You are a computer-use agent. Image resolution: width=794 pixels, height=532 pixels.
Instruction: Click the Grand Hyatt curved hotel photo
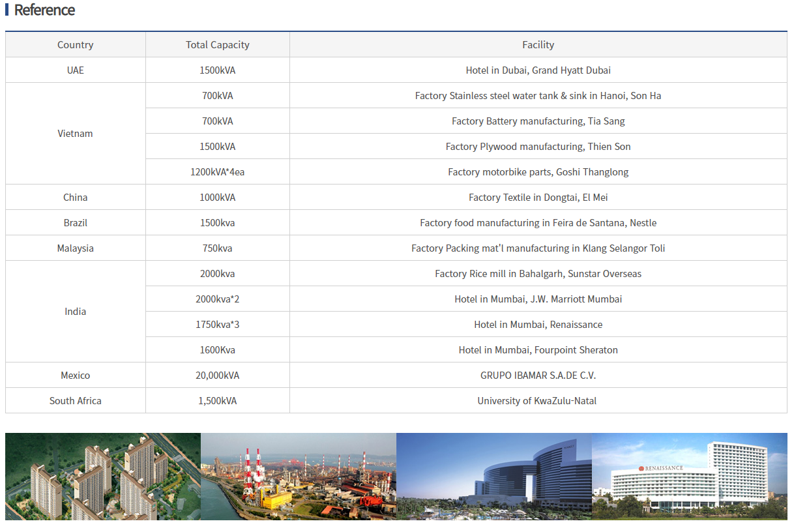pyautogui.click(x=494, y=477)
